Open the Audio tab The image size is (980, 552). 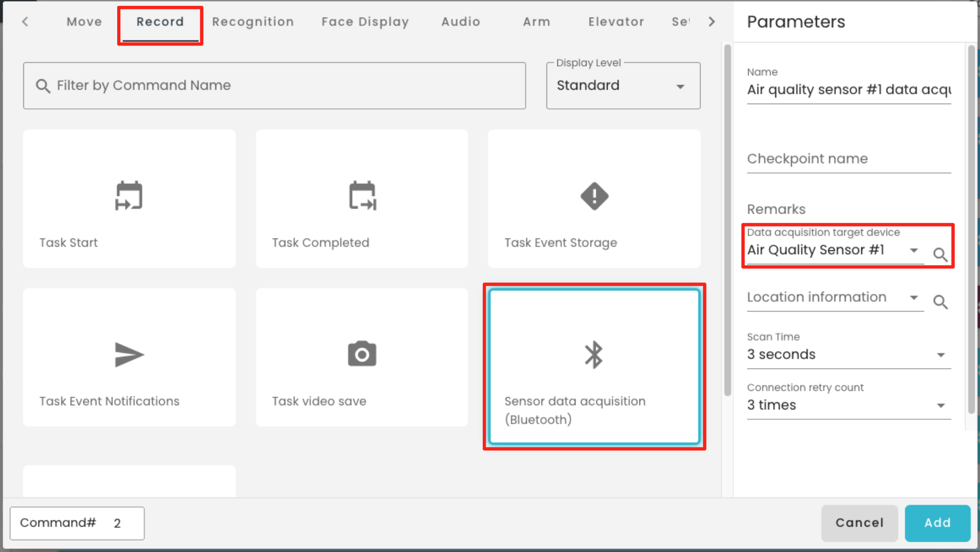point(460,22)
